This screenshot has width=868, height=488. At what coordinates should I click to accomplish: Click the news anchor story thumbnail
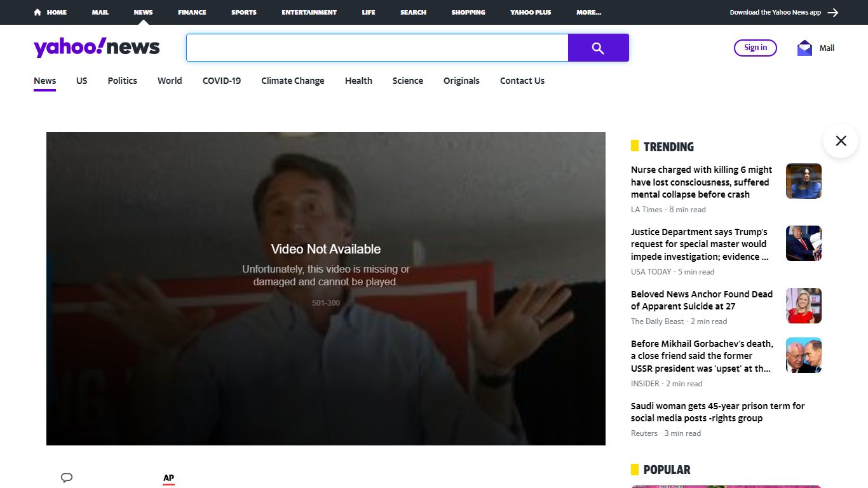pyautogui.click(x=804, y=306)
